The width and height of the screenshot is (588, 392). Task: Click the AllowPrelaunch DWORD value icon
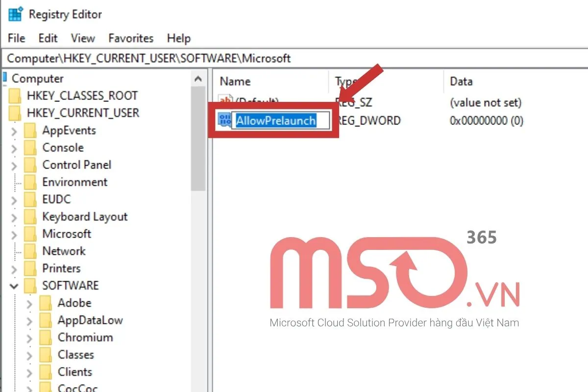(225, 120)
